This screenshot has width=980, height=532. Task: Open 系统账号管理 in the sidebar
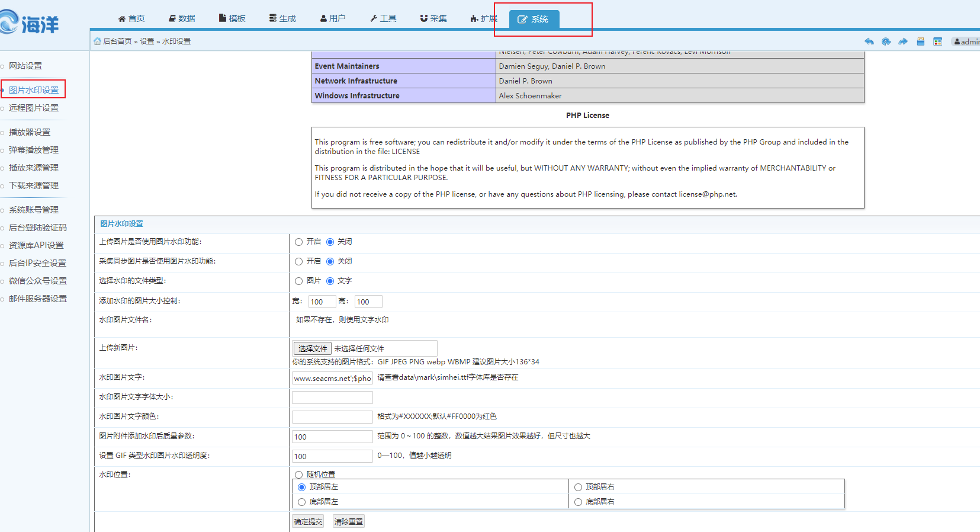click(34, 210)
